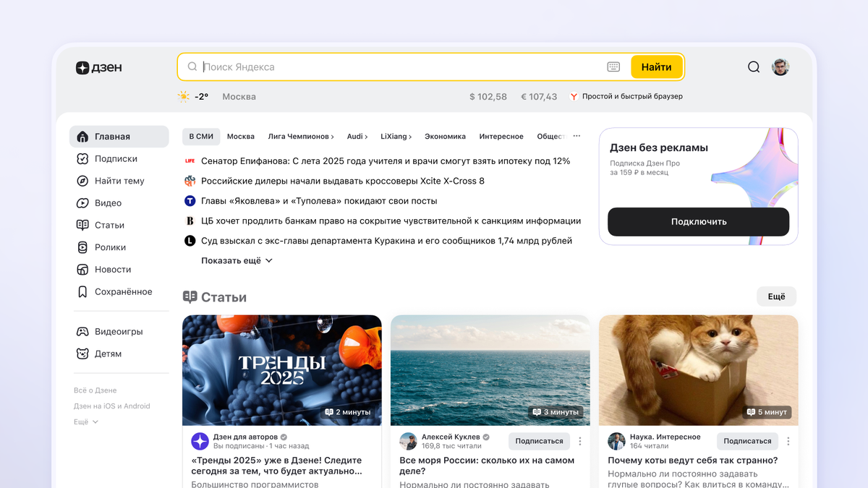Expand the Ещё sidebar footer menu
The width and height of the screenshot is (868, 488).
point(85,421)
